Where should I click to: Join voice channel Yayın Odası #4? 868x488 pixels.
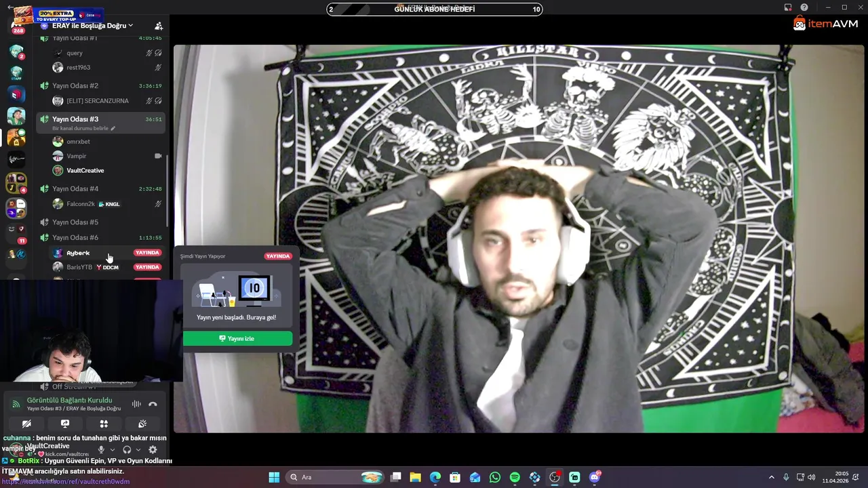click(x=100, y=188)
